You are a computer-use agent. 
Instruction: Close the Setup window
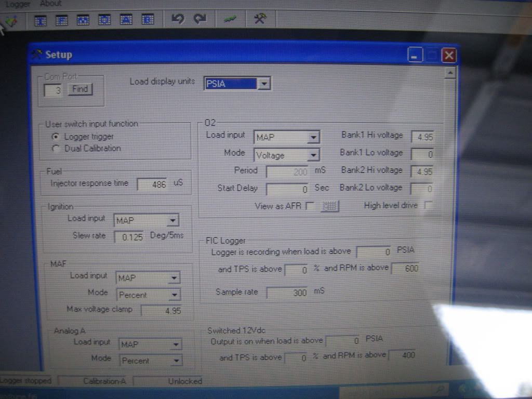click(449, 55)
